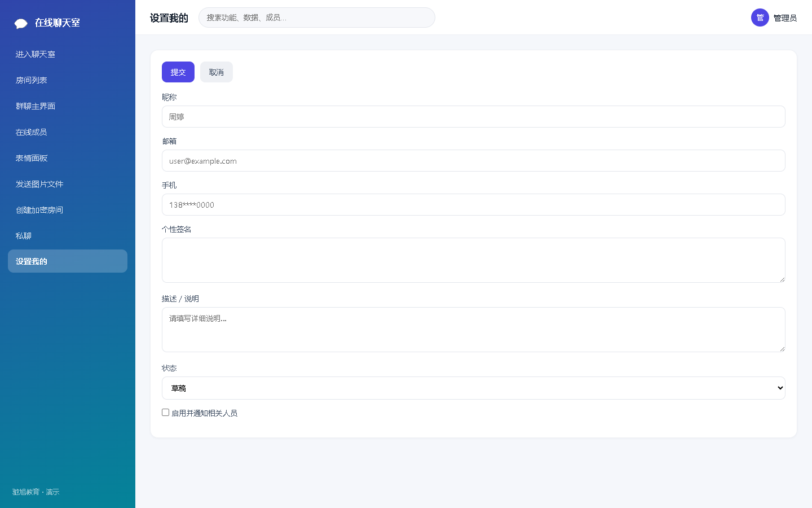Click the 描述 / 说明 text area
This screenshot has width=812, height=508.
[x=474, y=330]
